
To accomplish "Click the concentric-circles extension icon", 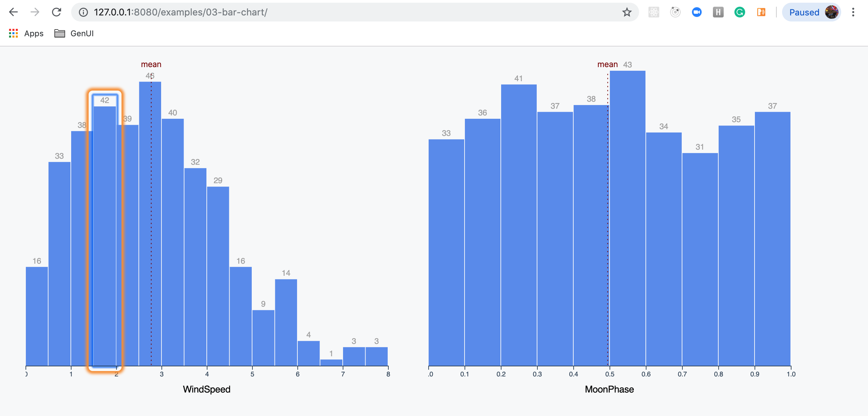I will 675,12.
